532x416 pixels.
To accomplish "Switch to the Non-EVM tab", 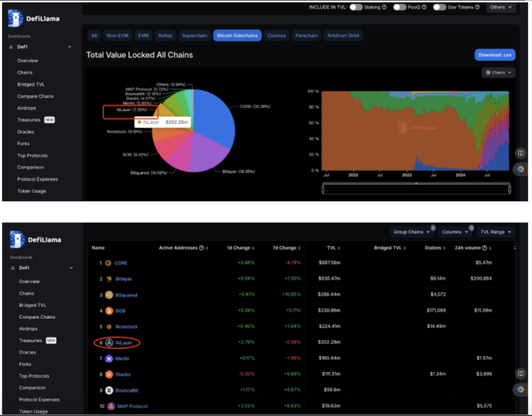I will click(118, 36).
